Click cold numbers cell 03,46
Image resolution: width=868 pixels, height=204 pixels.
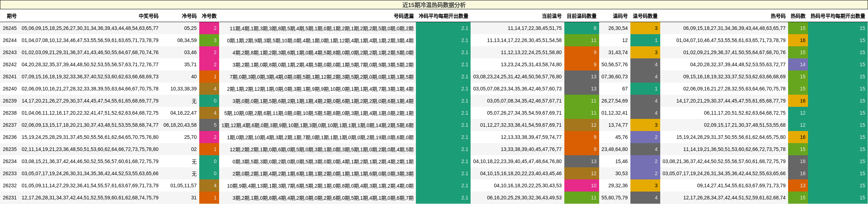190,52
